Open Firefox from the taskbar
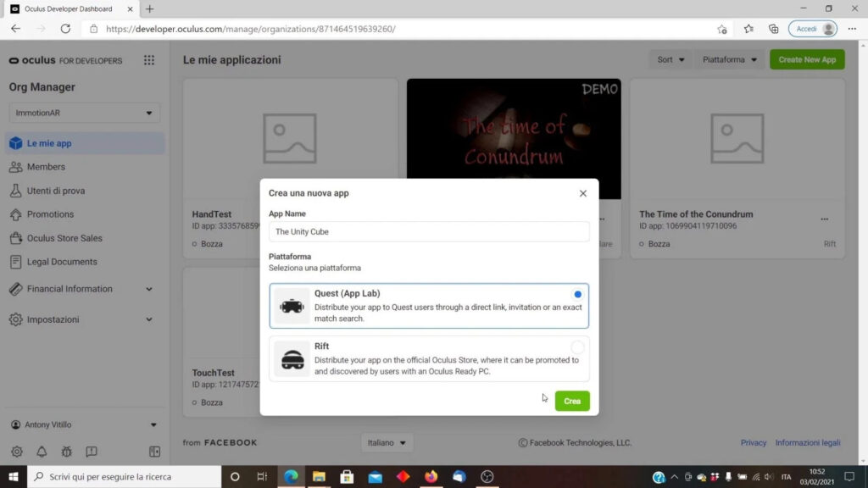 (431, 476)
